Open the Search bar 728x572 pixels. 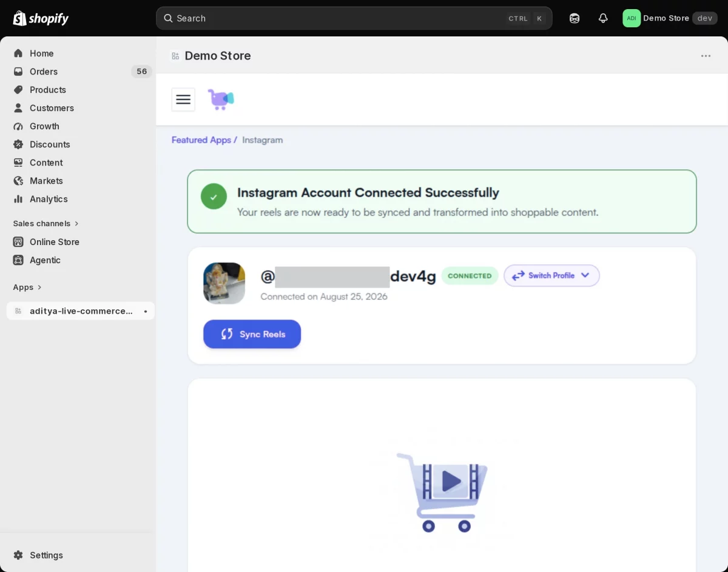[x=354, y=18]
